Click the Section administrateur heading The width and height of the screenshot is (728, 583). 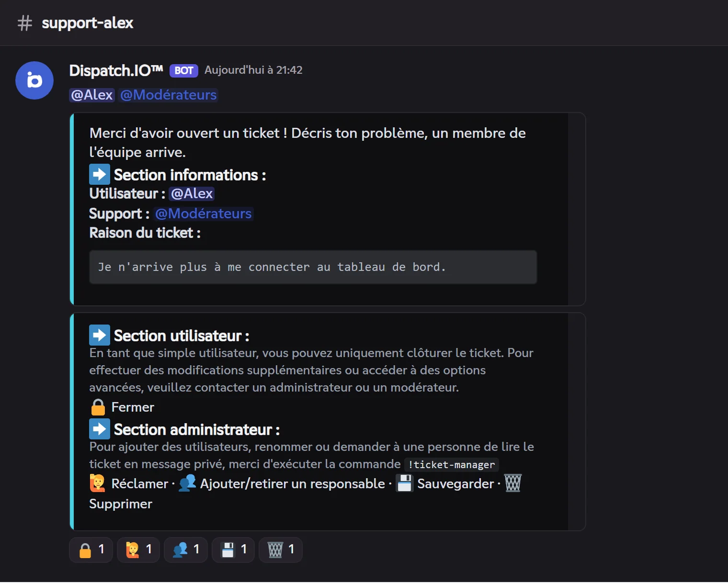click(197, 429)
